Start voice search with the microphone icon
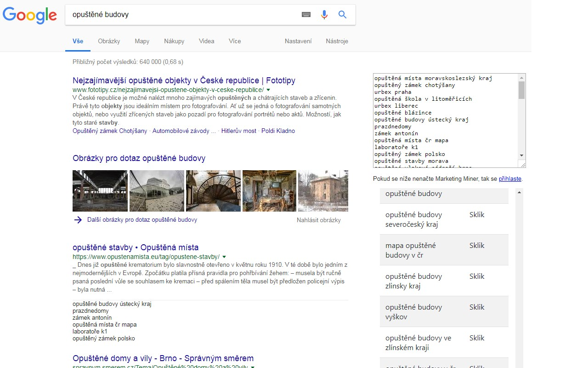This screenshot has height=368, width=588. coord(324,14)
